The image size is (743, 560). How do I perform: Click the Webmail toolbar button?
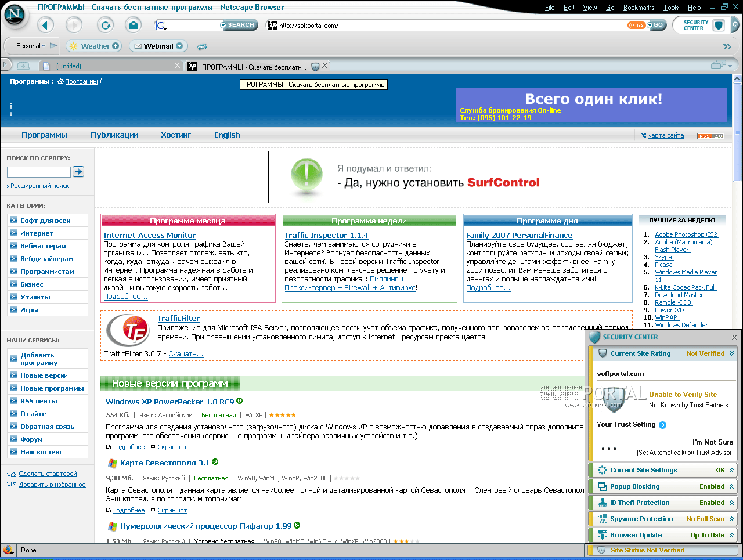point(158,46)
